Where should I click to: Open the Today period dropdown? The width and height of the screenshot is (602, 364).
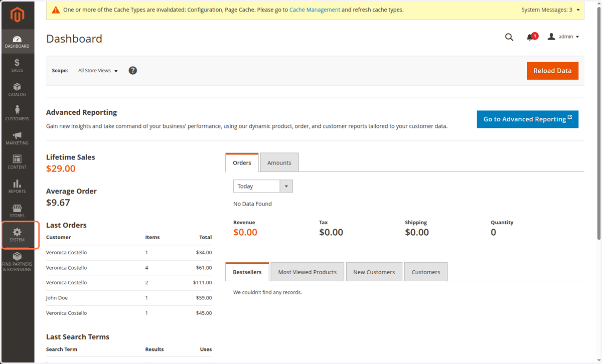pyautogui.click(x=263, y=186)
